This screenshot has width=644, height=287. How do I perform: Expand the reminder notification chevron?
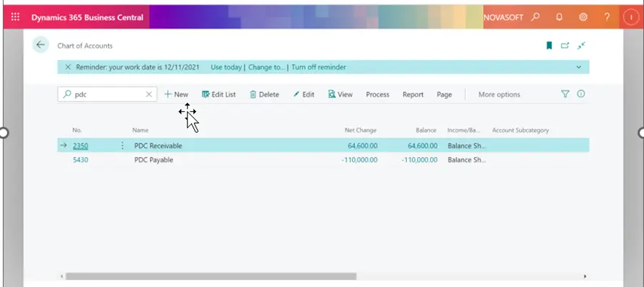click(578, 67)
